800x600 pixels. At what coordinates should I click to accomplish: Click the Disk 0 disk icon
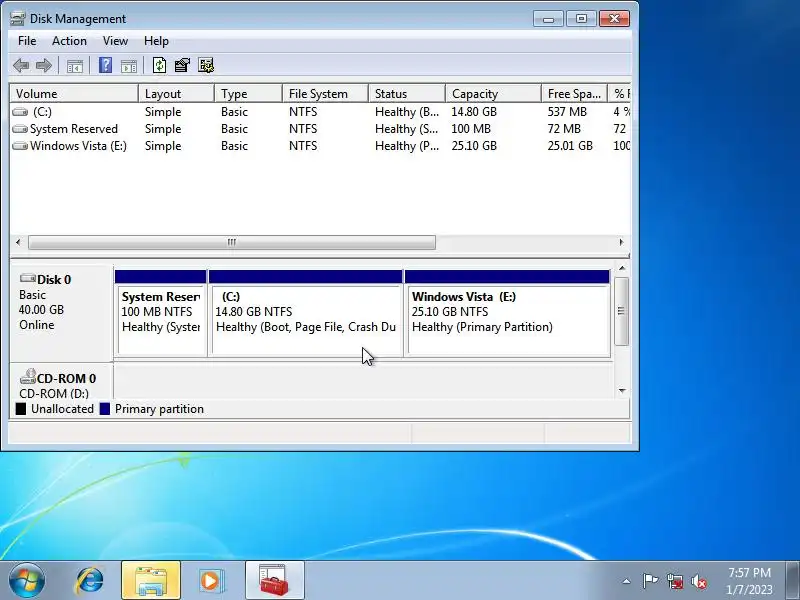[28, 279]
